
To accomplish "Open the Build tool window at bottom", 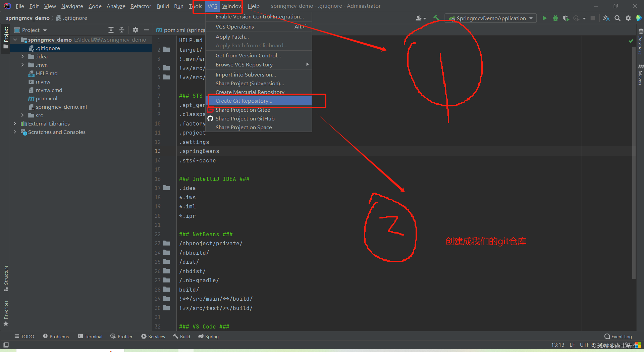I will (181, 337).
